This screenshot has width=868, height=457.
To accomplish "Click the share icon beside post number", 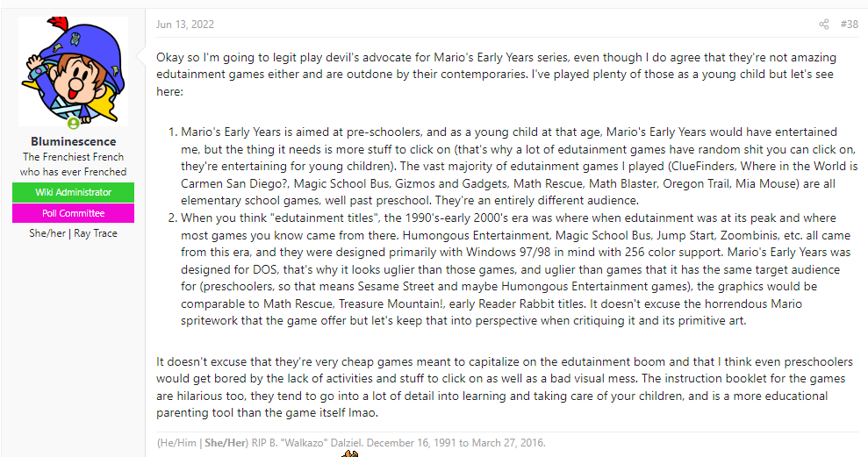I will [x=824, y=25].
